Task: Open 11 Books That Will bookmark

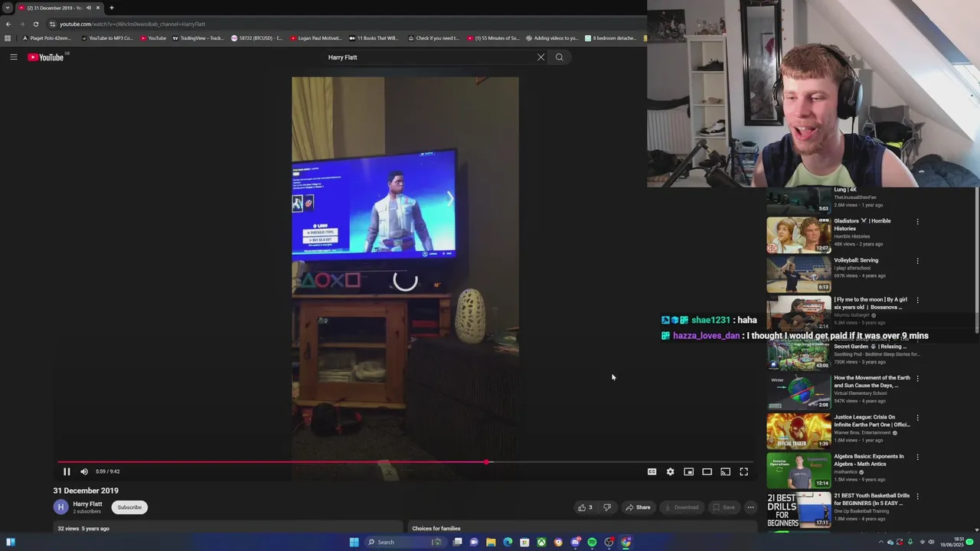Action: click(374, 38)
